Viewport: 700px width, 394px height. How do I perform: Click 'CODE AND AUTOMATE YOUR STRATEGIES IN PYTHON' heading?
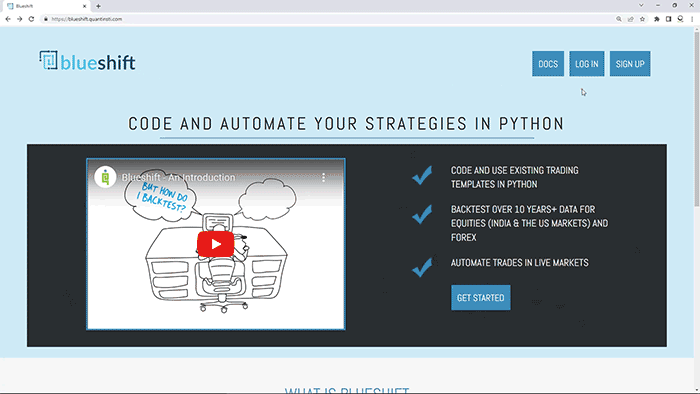tap(346, 124)
